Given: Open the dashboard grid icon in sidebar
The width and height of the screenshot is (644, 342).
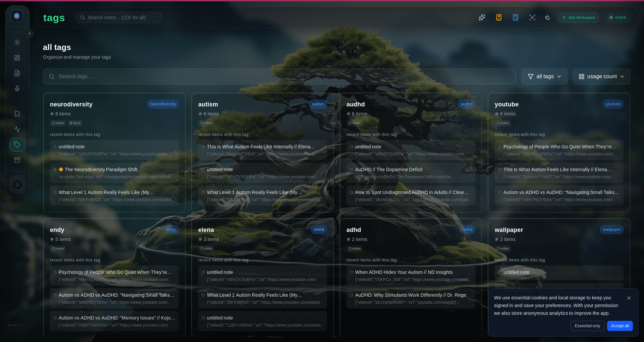Looking at the screenshot, I should tap(17, 58).
